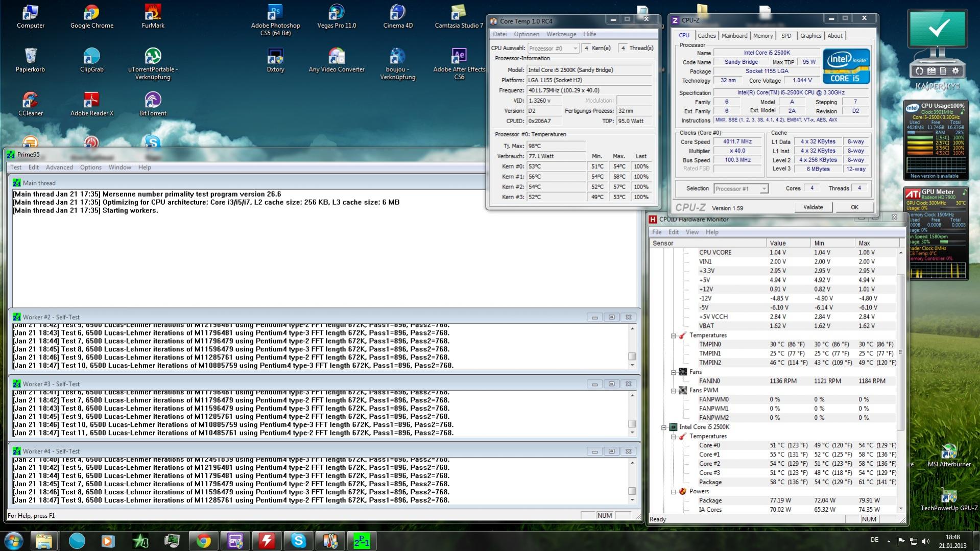Show hidden system tray icons arrow

pos(889,541)
